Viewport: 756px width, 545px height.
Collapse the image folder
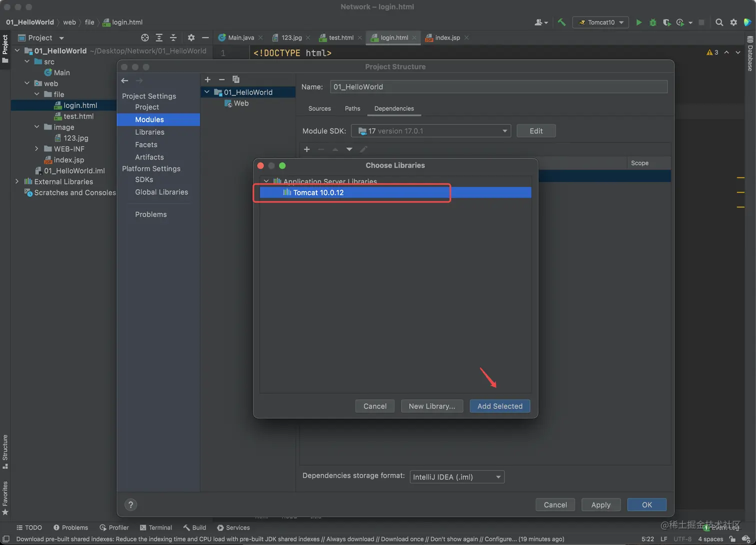[36, 127]
